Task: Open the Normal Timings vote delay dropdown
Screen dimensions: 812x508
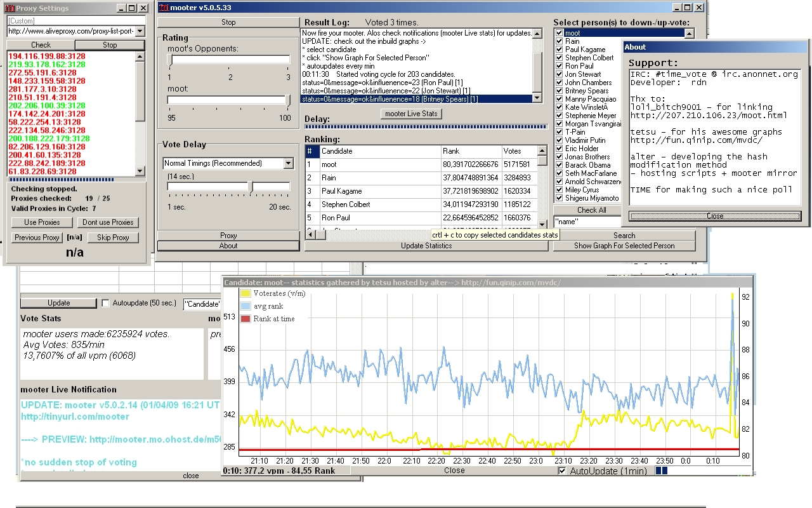Action: 289,163
